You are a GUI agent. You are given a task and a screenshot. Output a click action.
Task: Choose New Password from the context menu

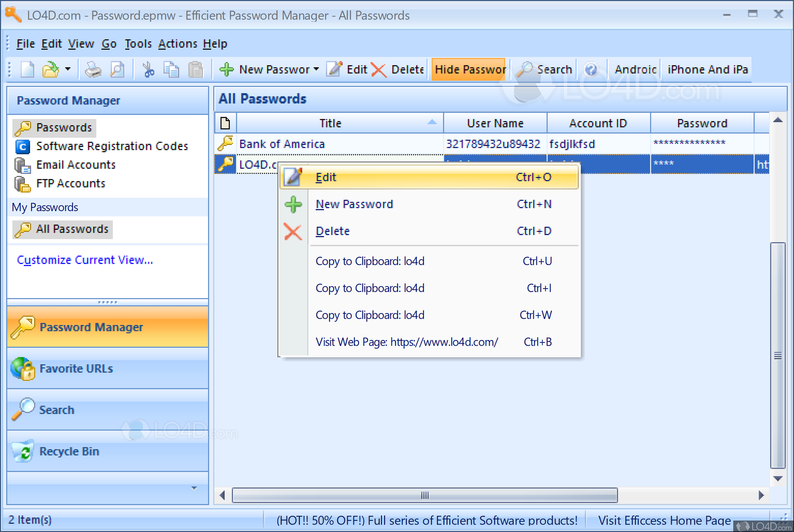tap(354, 204)
